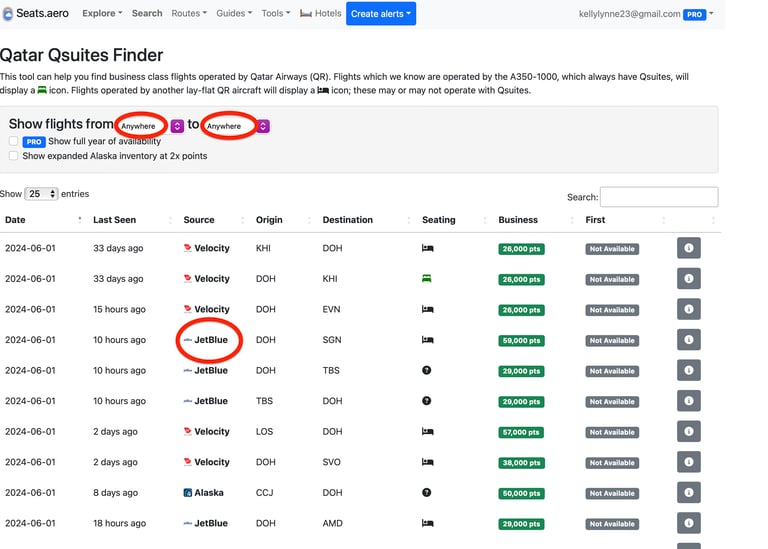Click '8 days ago' last seen cell
Screen dimensions: 768x549
pyautogui.click(x=116, y=493)
